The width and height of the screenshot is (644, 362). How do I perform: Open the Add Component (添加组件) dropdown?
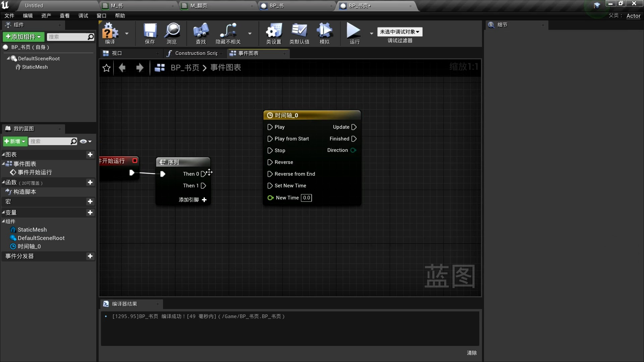23,37
